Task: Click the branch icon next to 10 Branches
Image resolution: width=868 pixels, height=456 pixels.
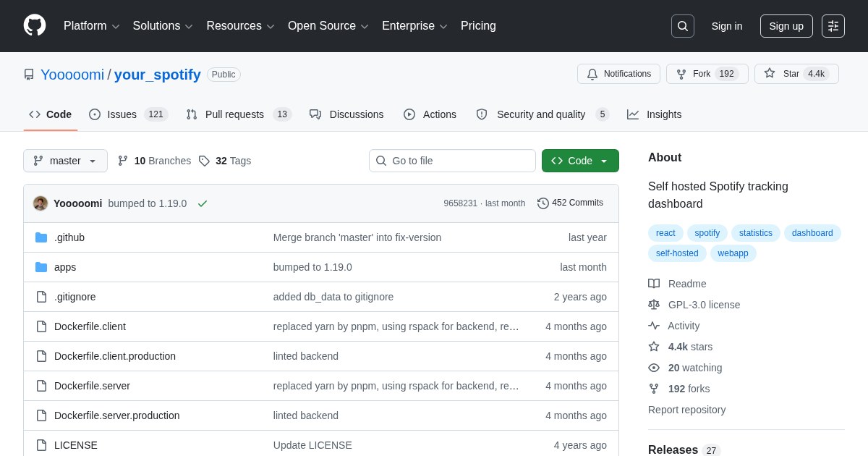Action: tap(123, 161)
